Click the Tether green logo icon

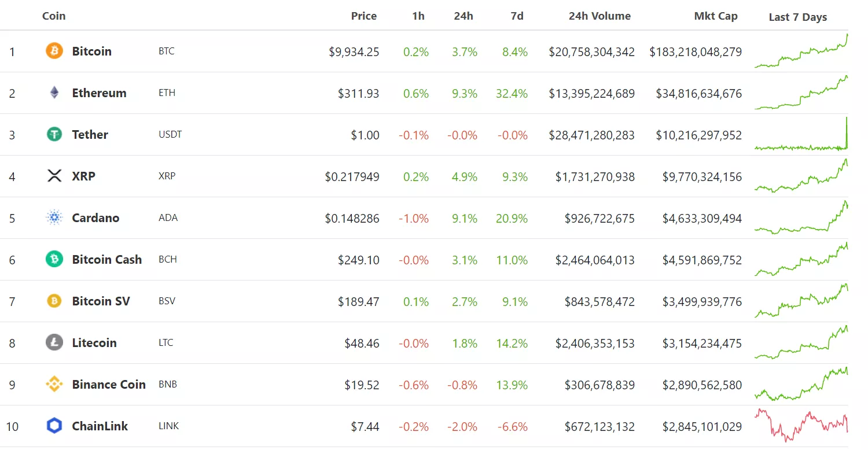54,134
